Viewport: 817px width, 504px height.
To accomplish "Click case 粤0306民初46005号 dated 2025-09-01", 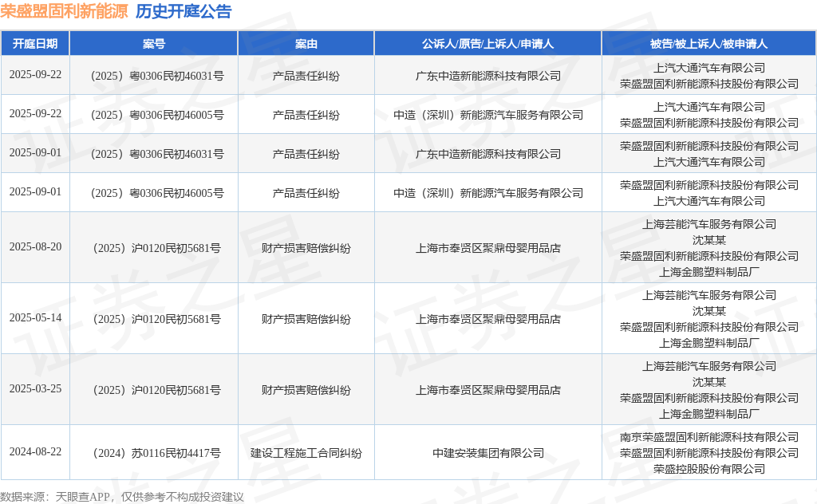I will pos(157,193).
